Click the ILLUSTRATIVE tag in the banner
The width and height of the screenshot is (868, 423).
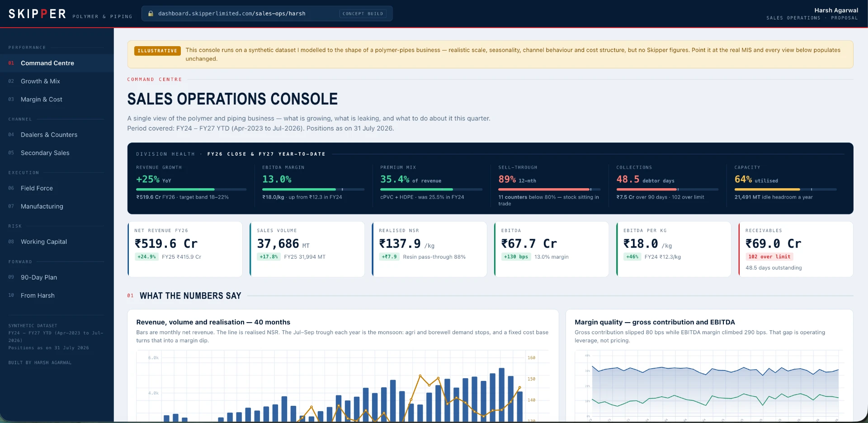[157, 51]
